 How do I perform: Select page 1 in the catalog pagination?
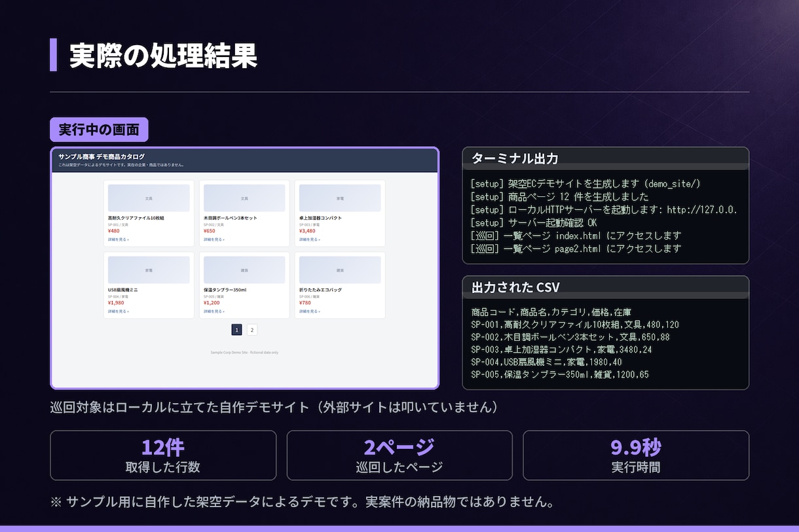237,330
